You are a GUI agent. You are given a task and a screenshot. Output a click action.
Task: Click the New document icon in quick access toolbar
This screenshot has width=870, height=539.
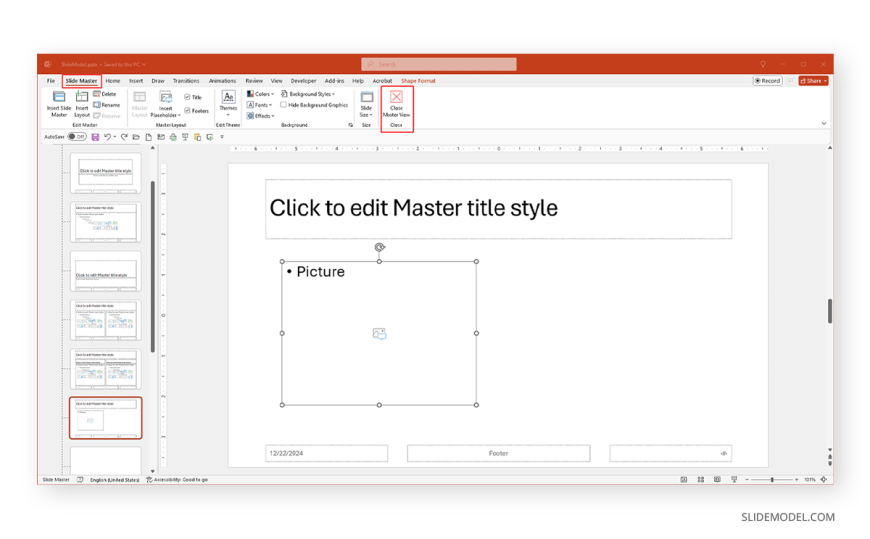148,137
